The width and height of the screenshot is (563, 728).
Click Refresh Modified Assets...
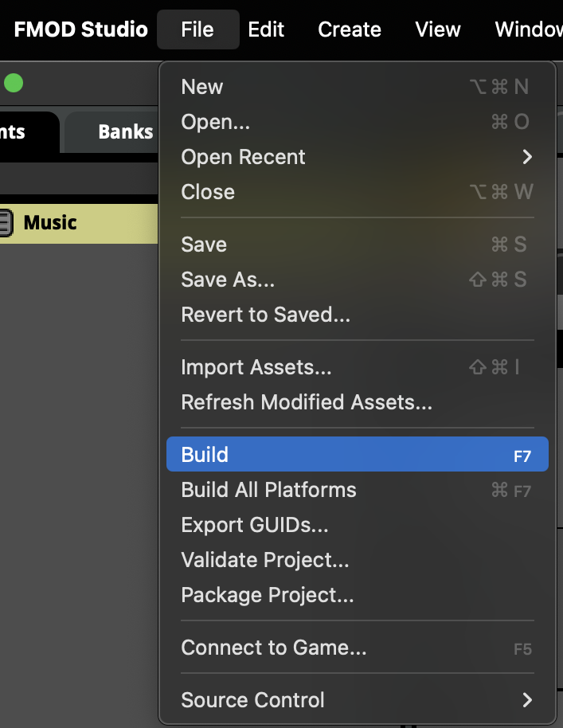coord(307,402)
